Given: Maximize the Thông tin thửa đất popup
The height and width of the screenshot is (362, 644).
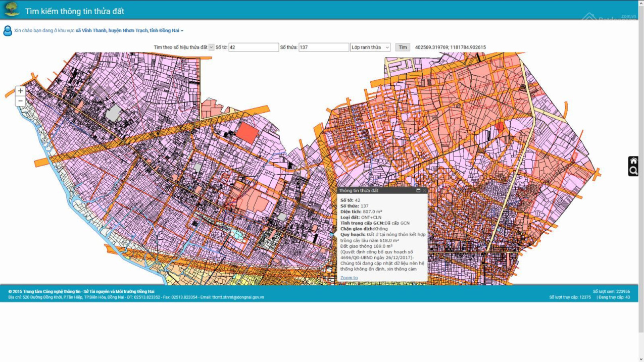Looking at the screenshot, I should pos(418,191).
